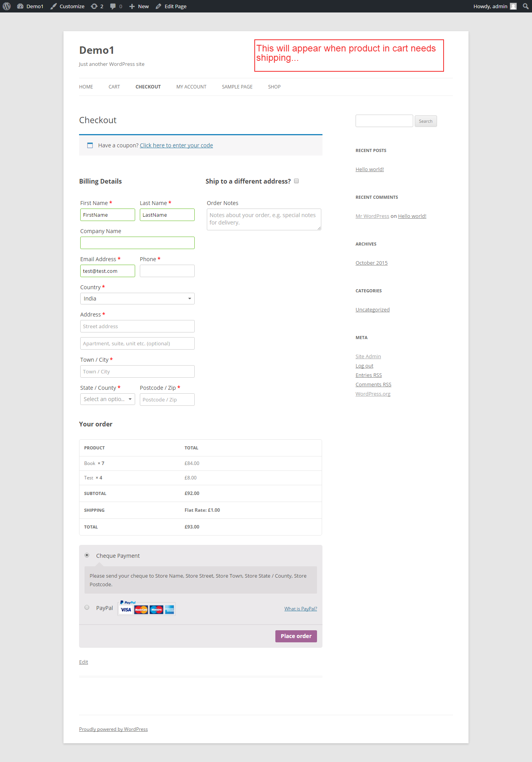Open the Country dropdown showing India

click(x=137, y=299)
